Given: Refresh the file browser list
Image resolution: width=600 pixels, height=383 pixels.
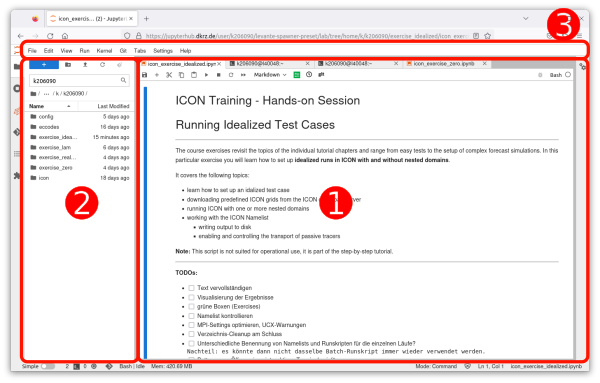Looking at the screenshot, I should click(x=102, y=65).
